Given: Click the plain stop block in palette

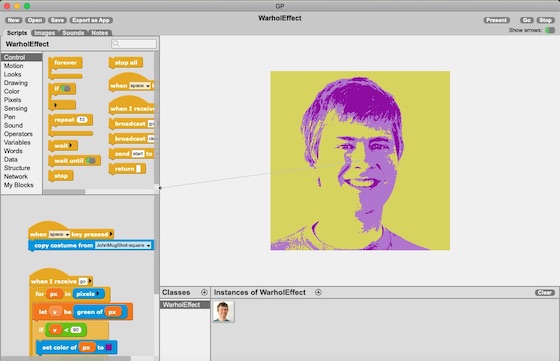Looking at the screenshot, I should [x=61, y=176].
